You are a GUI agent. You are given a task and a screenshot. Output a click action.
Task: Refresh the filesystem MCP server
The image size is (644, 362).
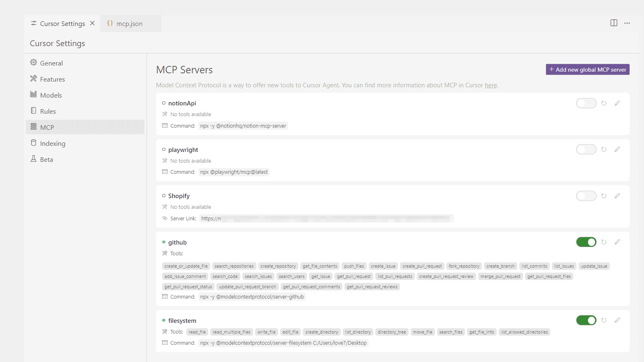604,320
